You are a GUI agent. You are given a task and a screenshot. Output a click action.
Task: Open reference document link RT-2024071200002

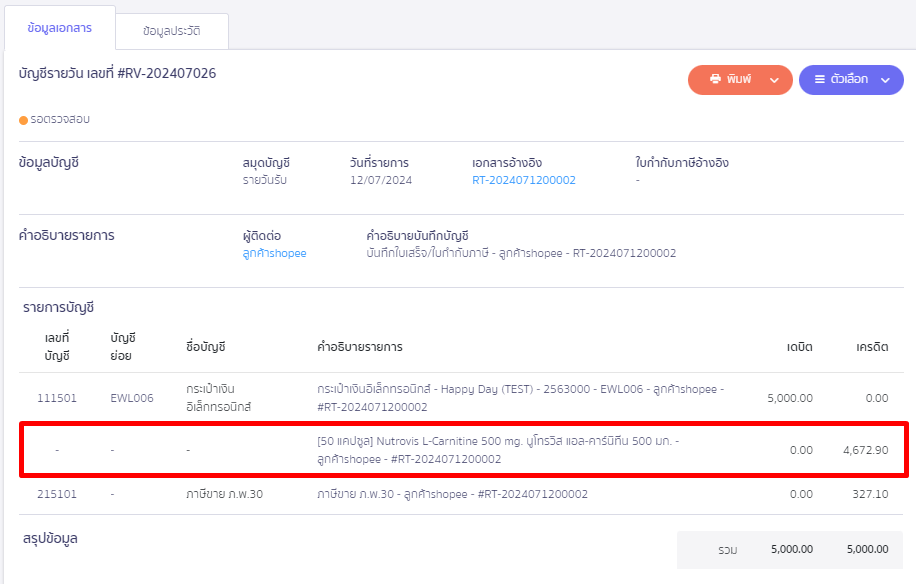[x=523, y=180]
